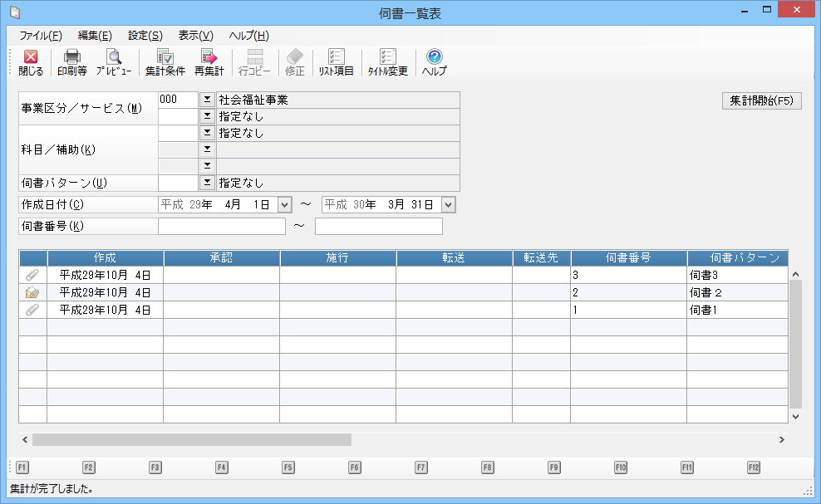Open the ファイル(F) menu

[x=40, y=36]
